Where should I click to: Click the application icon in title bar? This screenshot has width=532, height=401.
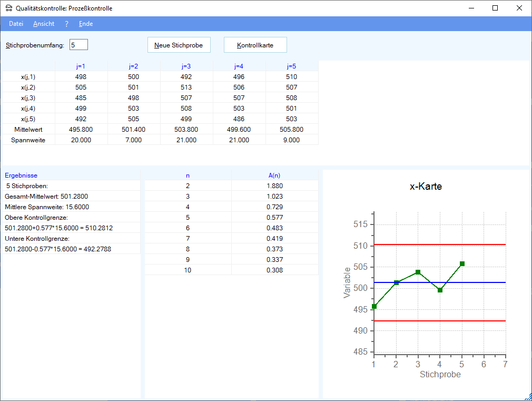point(8,8)
